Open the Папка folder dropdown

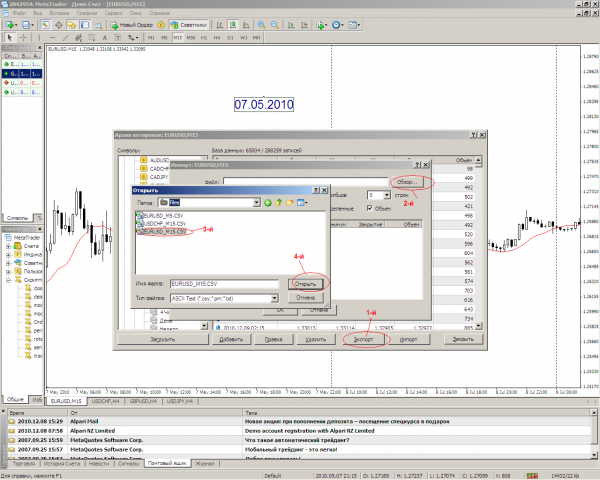point(256,202)
